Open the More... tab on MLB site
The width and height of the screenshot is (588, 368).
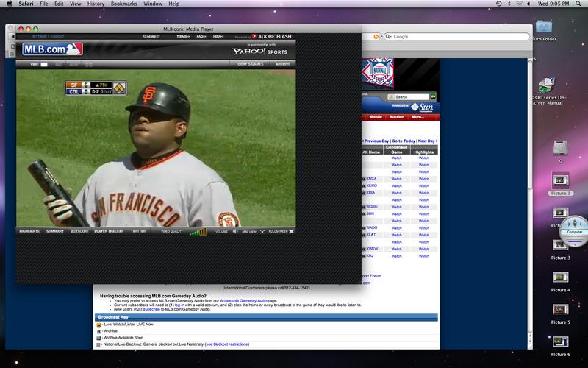pos(417,117)
